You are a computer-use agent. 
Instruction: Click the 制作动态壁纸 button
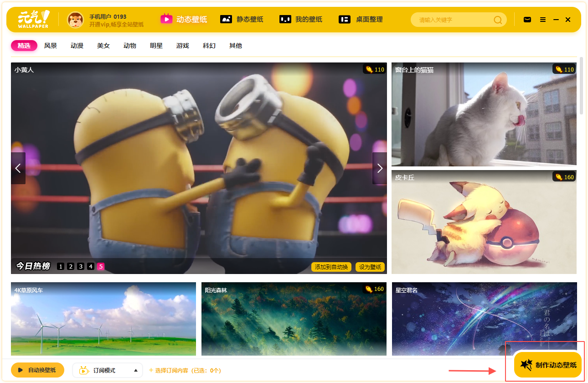click(x=548, y=365)
